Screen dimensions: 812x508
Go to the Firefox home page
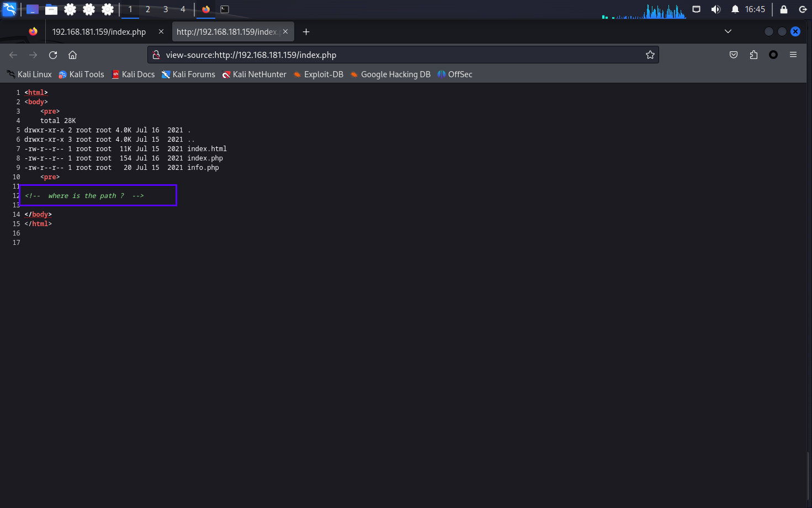(x=72, y=55)
